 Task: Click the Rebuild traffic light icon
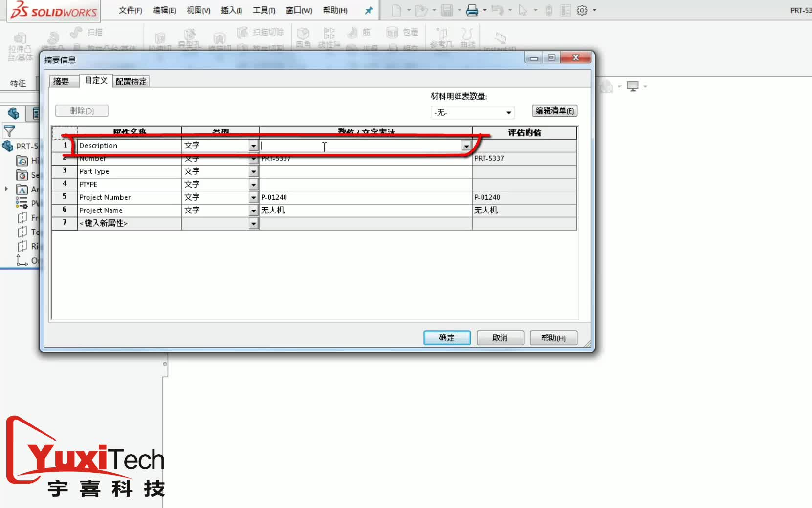click(x=549, y=10)
